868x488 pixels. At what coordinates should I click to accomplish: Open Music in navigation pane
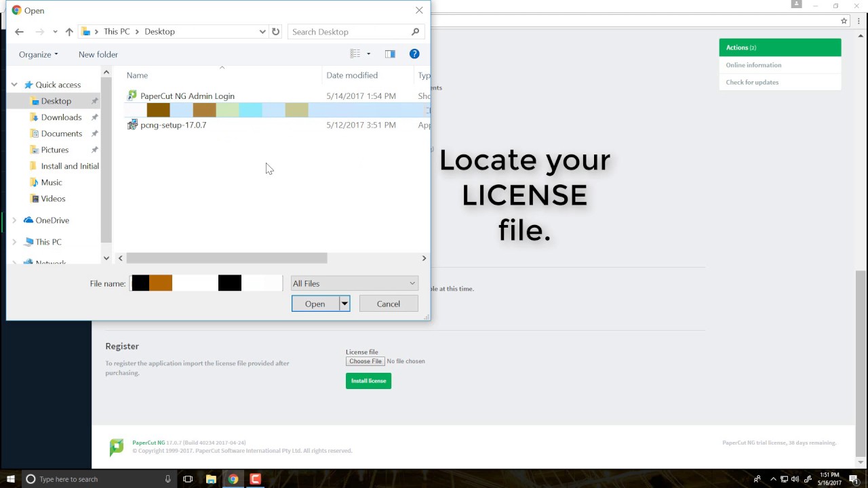[x=51, y=182]
